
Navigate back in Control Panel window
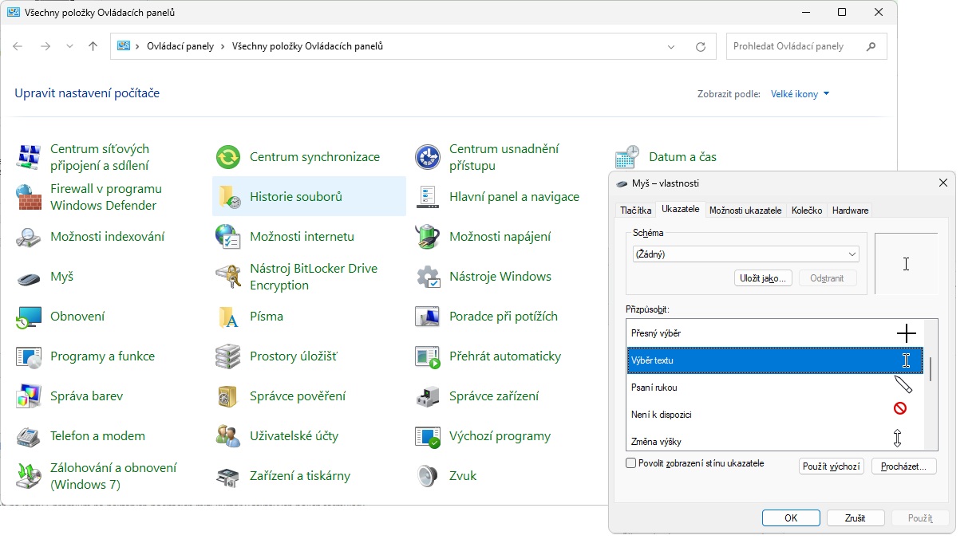(18, 47)
